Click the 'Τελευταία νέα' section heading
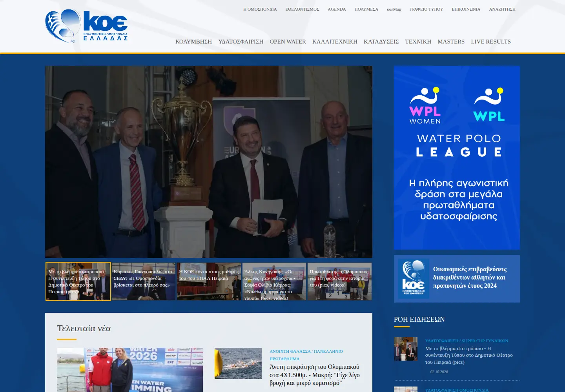The image size is (565, 392). 84,328
